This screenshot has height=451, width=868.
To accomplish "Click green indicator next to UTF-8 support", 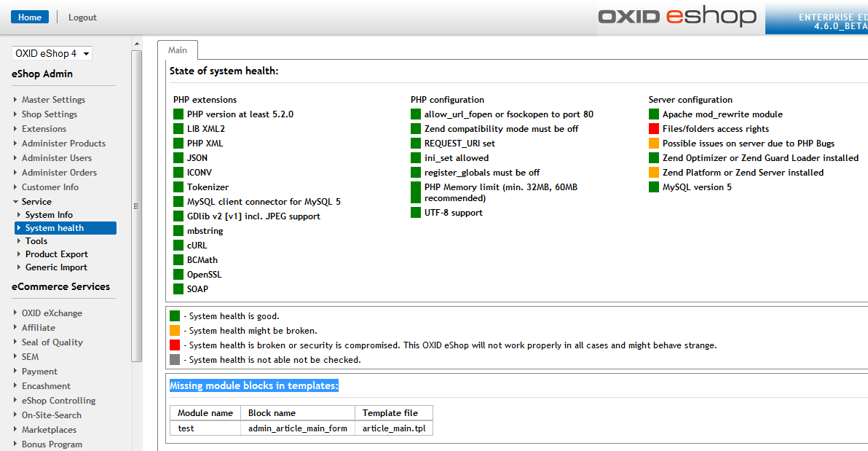I will tap(416, 213).
